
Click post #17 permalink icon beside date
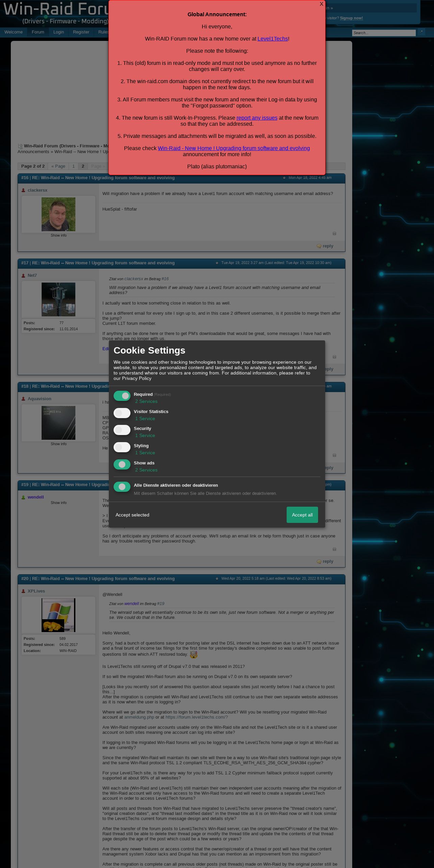tap(217, 263)
